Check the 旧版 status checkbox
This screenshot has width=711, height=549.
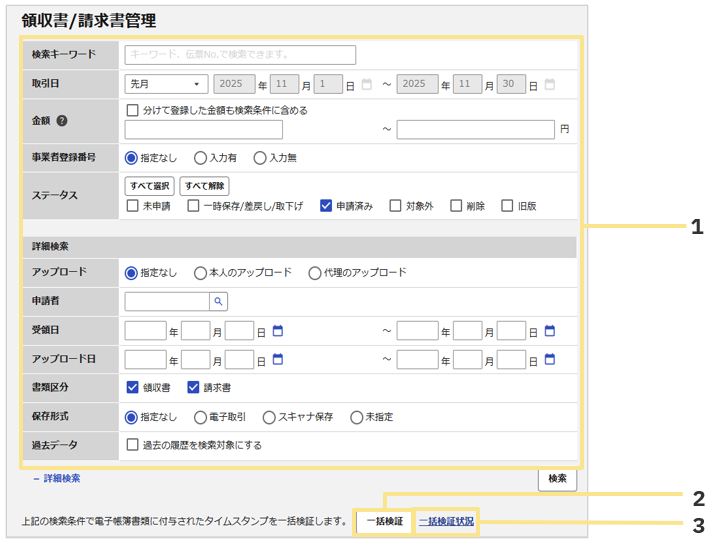coord(507,206)
